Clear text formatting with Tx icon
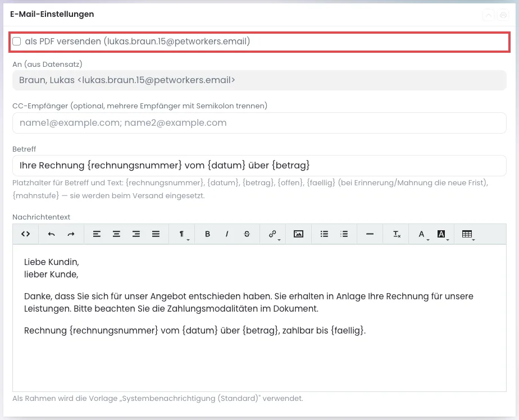This screenshot has height=420, width=519. pyautogui.click(x=397, y=234)
